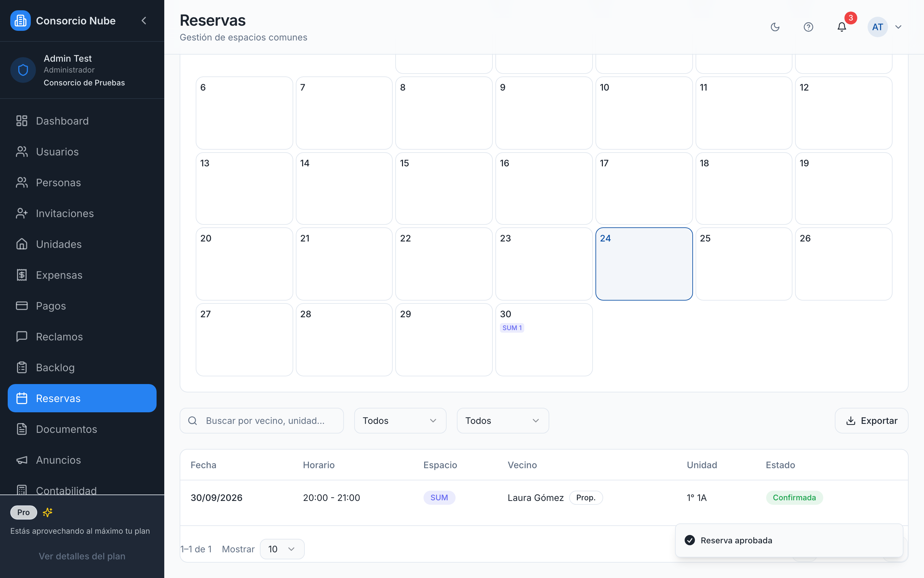Click the Estado column header

pos(781,465)
